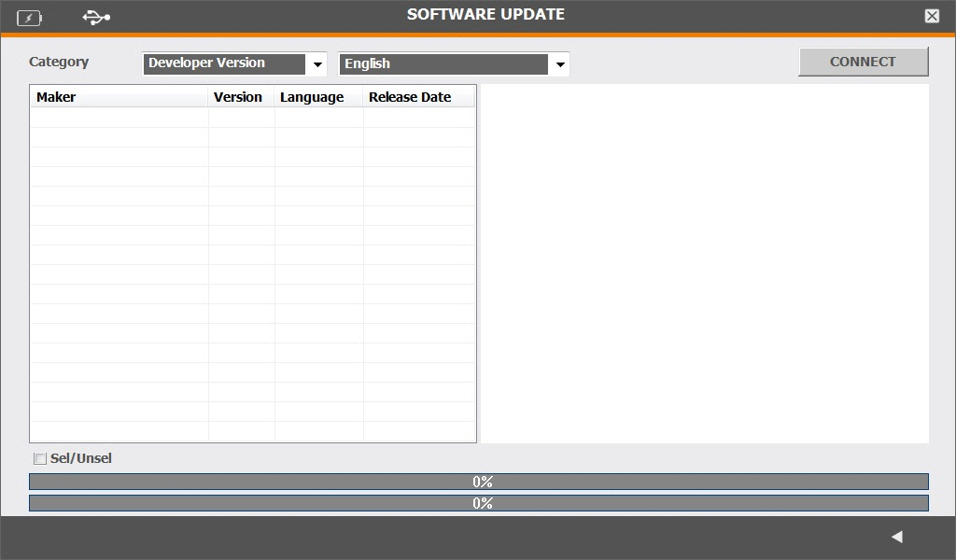Open the Developer Version category dropdown
The height and width of the screenshot is (560, 956).
coord(225,63)
